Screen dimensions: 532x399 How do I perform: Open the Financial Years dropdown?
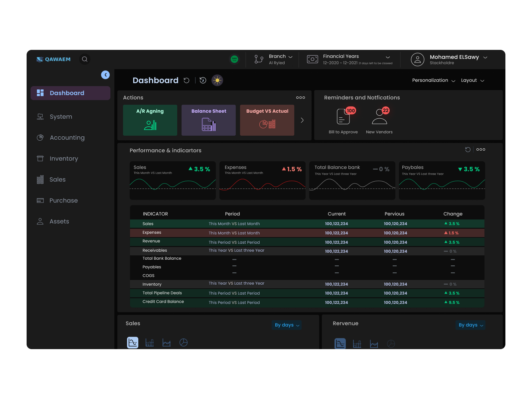[388, 57]
